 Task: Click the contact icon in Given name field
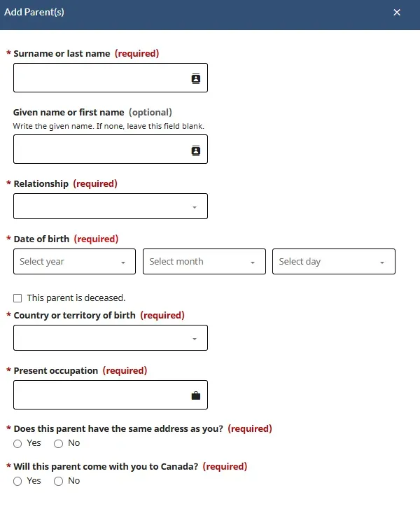coord(196,150)
